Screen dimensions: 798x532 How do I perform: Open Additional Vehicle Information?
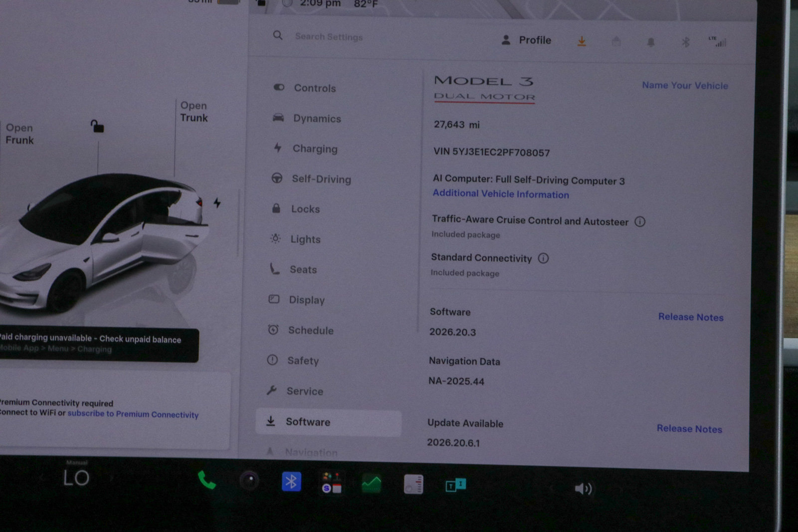[501, 194]
